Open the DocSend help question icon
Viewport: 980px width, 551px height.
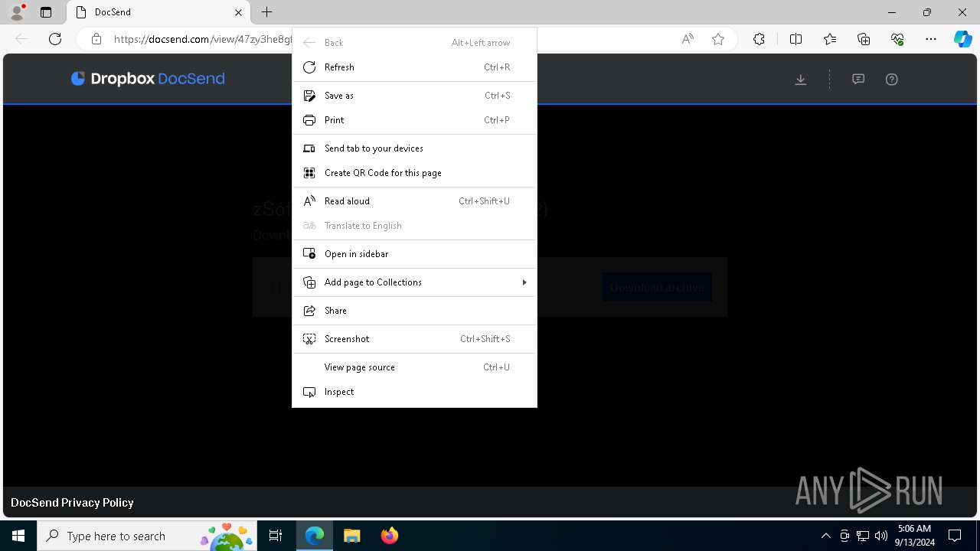(x=892, y=80)
